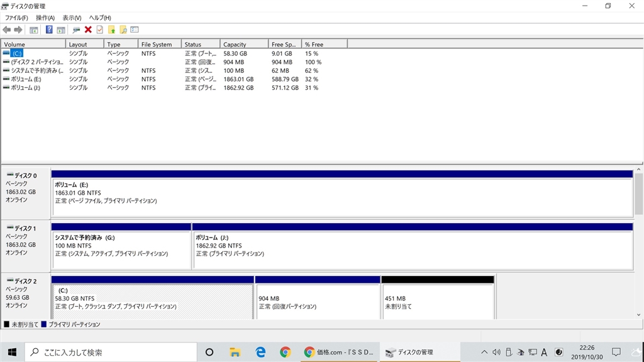Click the disk pane vertical scrollbar thumb
This screenshot has width=644, height=362.
(x=639, y=194)
